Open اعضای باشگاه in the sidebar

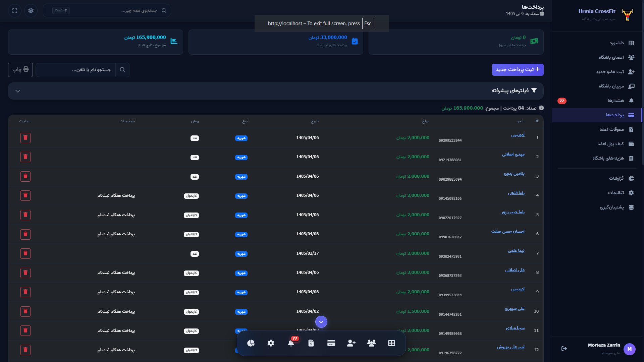tap(597, 57)
